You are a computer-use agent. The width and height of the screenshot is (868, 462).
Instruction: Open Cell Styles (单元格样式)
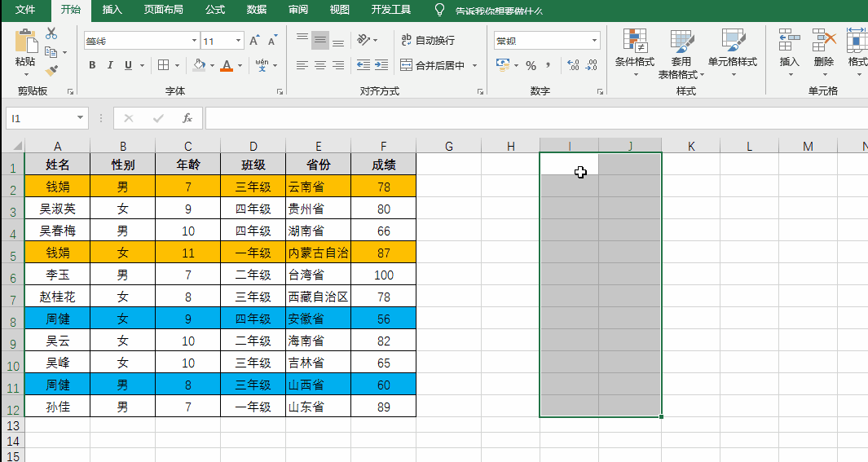pos(733,53)
